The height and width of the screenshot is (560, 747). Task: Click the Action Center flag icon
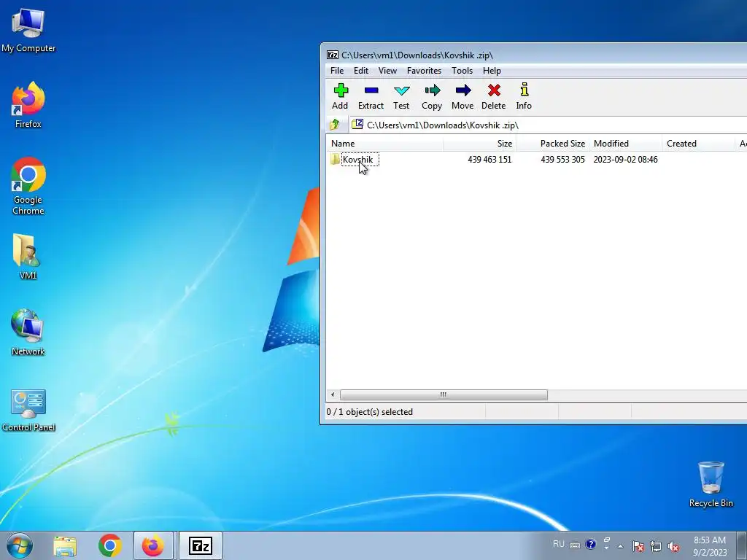coord(638,546)
